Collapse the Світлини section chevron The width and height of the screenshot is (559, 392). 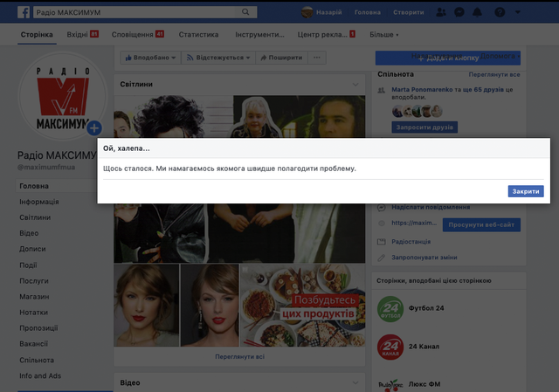[x=355, y=84]
